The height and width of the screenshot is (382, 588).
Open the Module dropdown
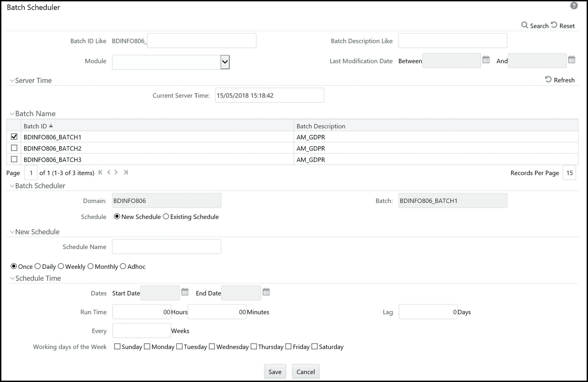pos(225,62)
